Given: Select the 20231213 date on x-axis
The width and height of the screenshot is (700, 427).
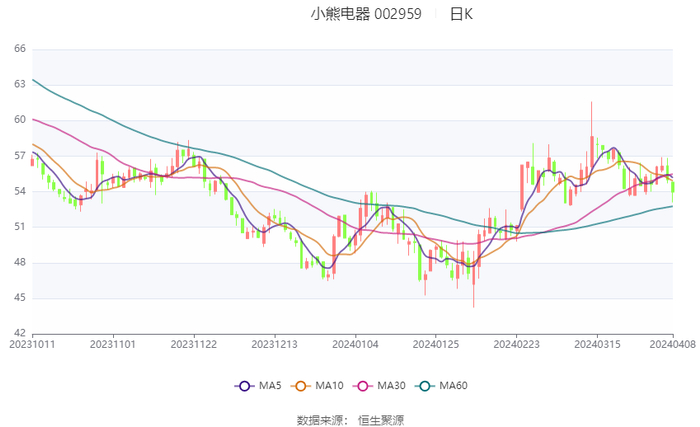Looking at the screenshot, I should coord(274,343).
